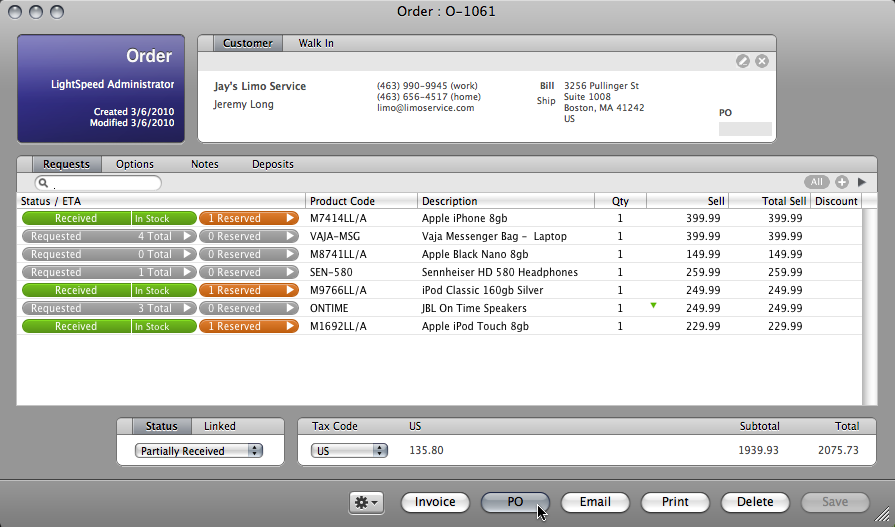Image resolution: width=895 pixels, height=527 pixels.
Task: Click the play arrow beside the plus icon
Action: [x=862, y=182]
